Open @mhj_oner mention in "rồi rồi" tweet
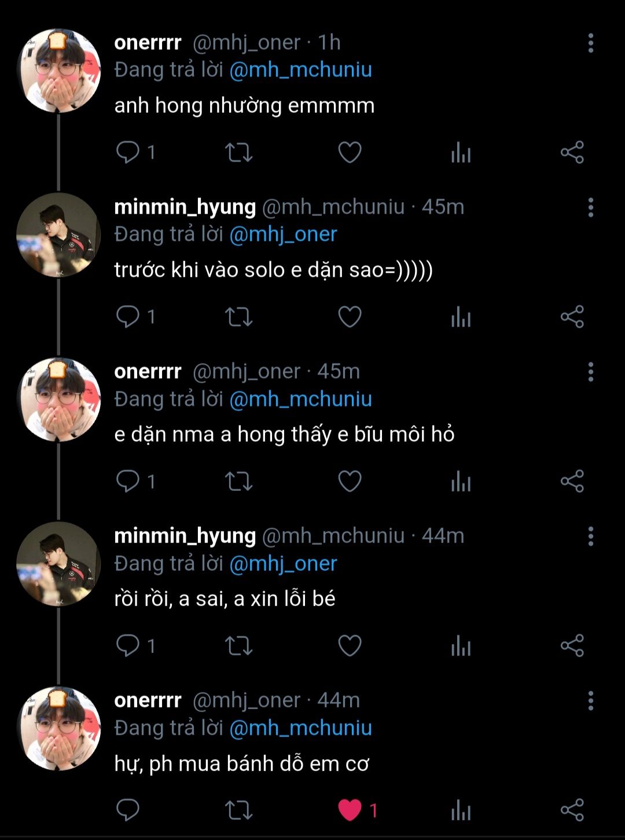 click(283, 563)
